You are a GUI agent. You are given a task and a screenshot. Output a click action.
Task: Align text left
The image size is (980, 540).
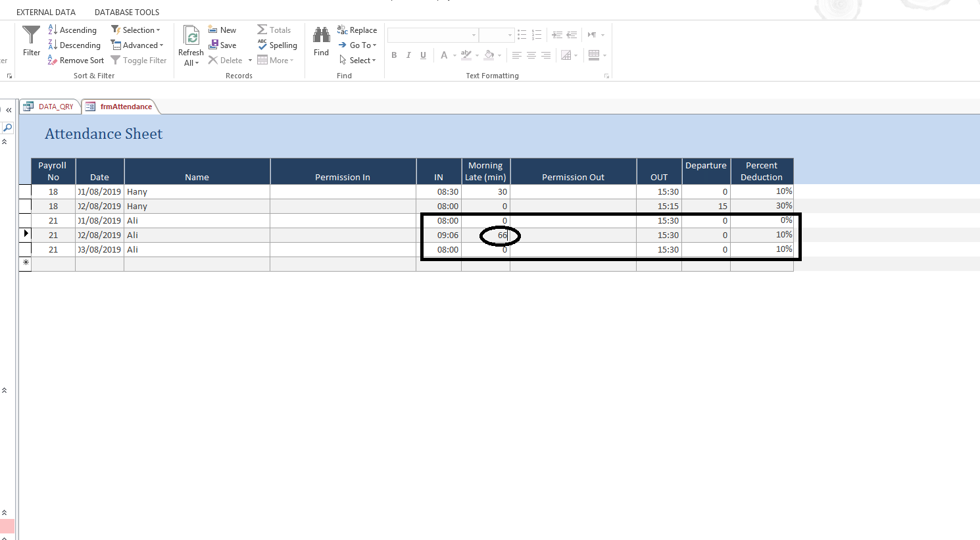tap(517, 55)
